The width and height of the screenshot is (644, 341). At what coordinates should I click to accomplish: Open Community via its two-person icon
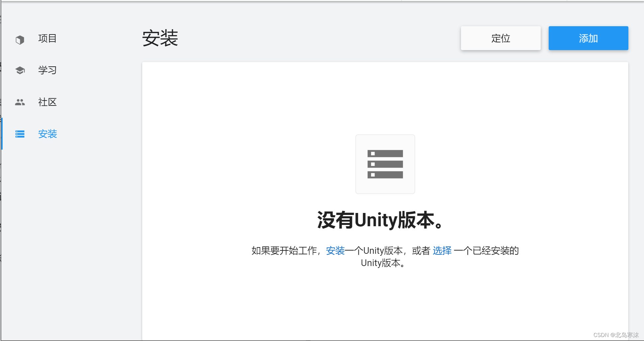click(20, 102)
